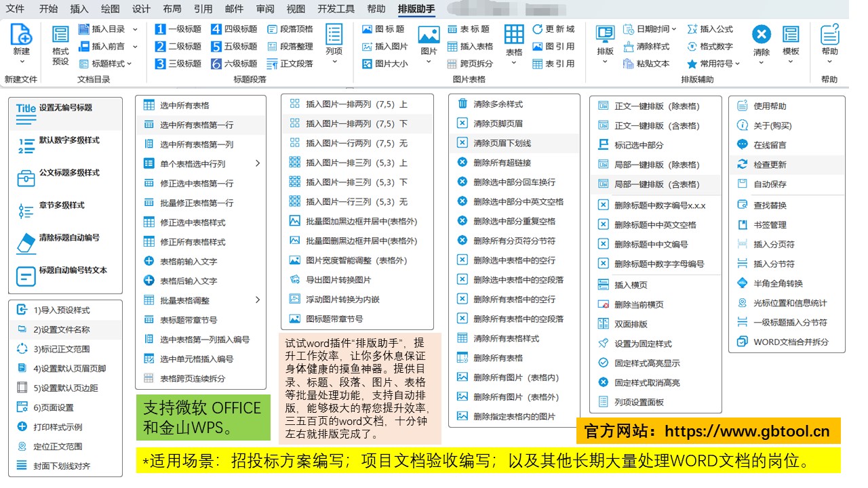Viewport: 868px width, 488px height.
Task: Open the https://www.gbtool.cn website link
Action: pos(747,431)
